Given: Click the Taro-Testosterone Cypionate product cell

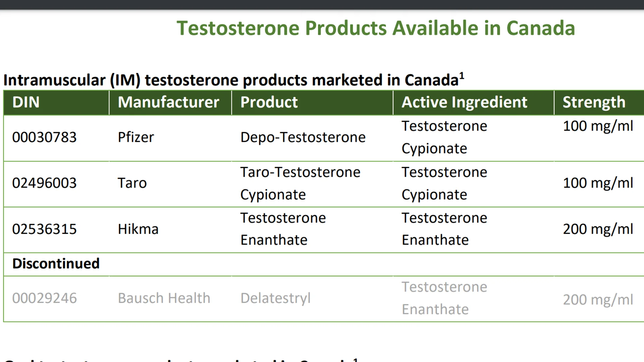Looking at the screenshot, I should 300,183.
